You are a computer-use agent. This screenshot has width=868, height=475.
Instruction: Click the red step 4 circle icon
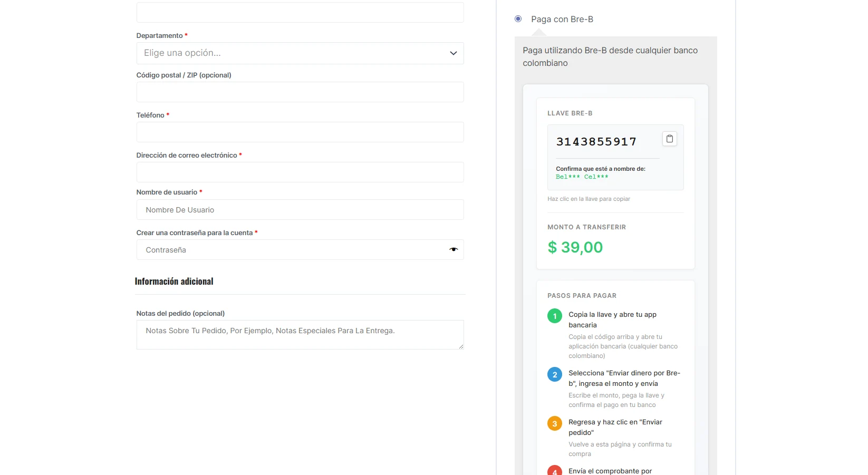pos(554,471)
